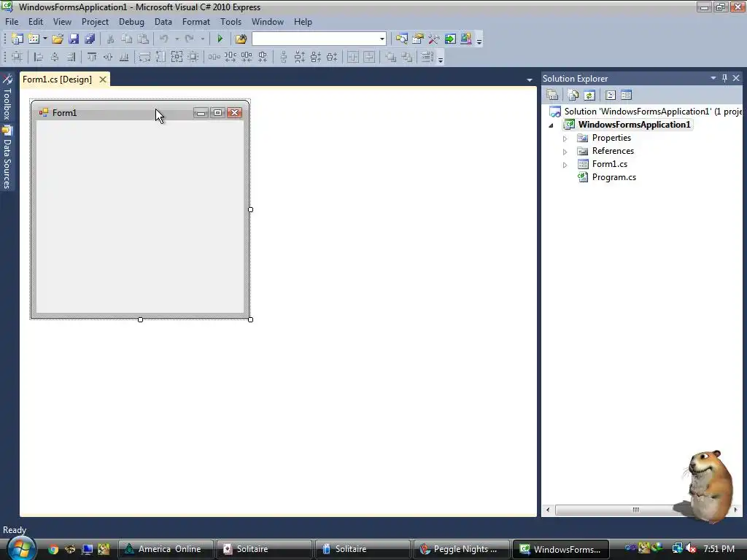Click Make Horizontal Spacing Equal icon
Screen dimensions: 747x560
[214, 57]
